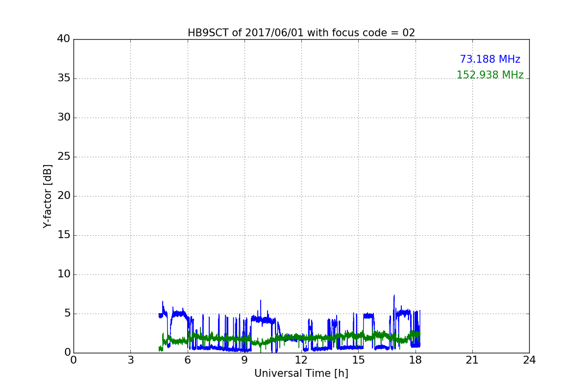
Task: Click the y-axis tick label 15
Action: 64,235
